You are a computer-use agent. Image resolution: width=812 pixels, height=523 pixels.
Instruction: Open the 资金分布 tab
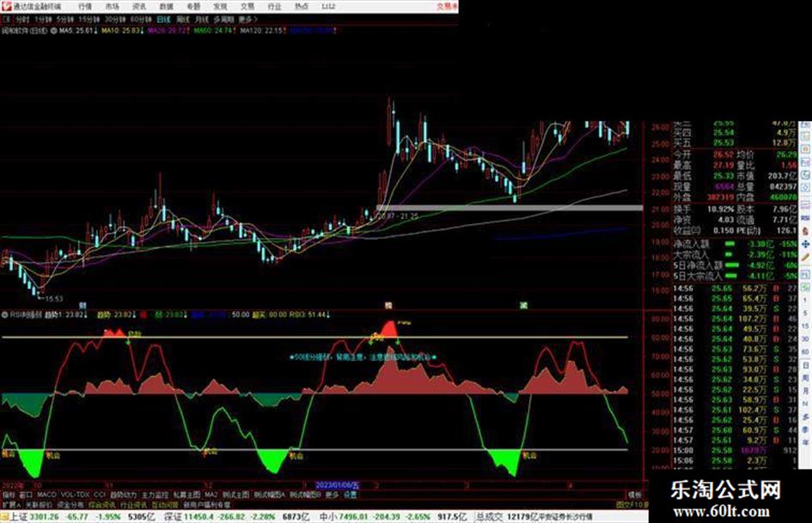70,505
